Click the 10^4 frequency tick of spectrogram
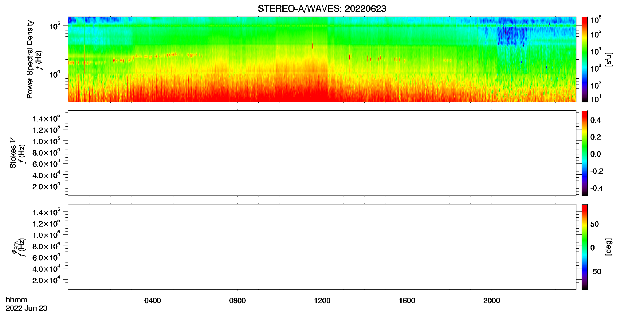Viewport: 644px width, 332px height. [x=54, y=74]
